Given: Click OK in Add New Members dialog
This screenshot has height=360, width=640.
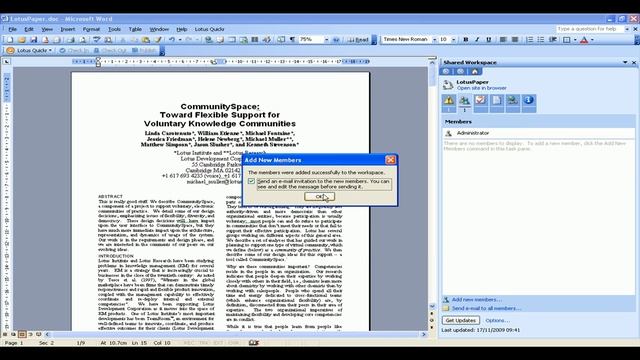Looking at the screenshot, I should (x=320, y=197).
